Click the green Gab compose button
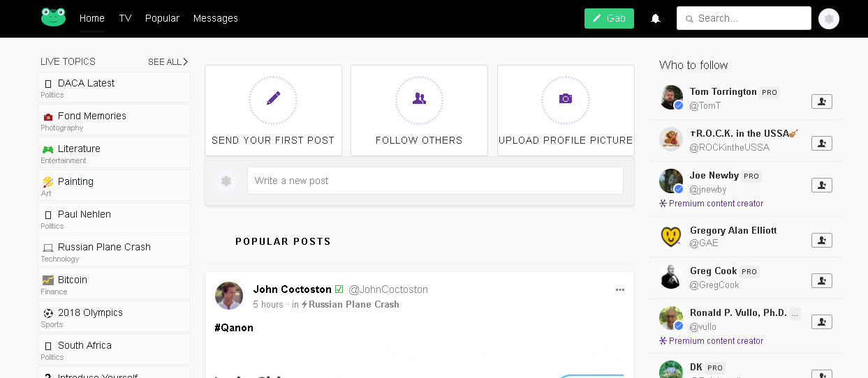This screenshot has width=868, height=378. [x=609, y=18]
